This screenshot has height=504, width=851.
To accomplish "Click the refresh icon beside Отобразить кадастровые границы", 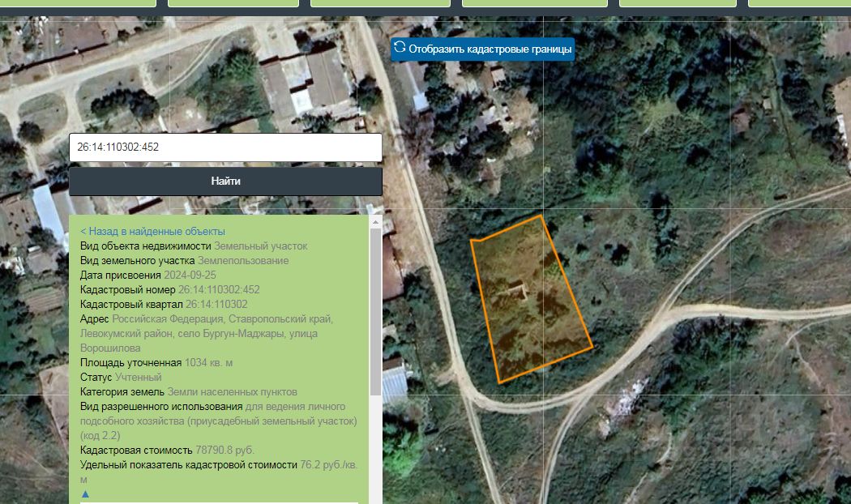I will [400, 47].
